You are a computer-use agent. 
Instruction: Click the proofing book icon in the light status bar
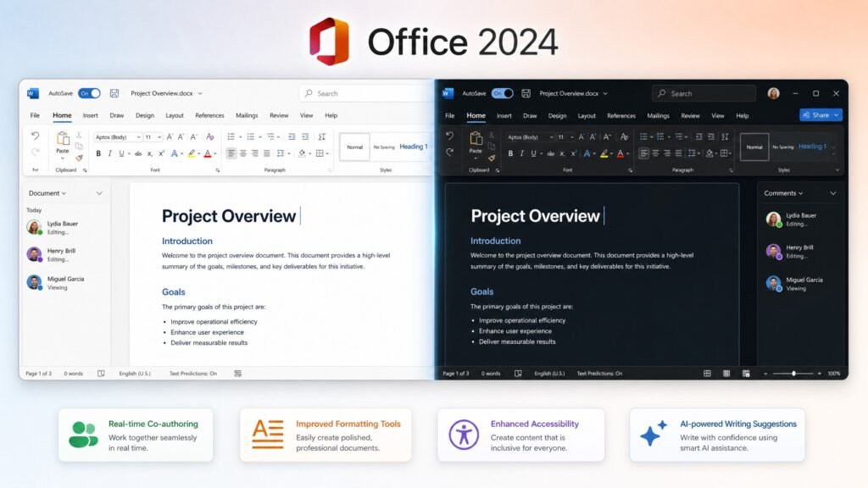101,374
